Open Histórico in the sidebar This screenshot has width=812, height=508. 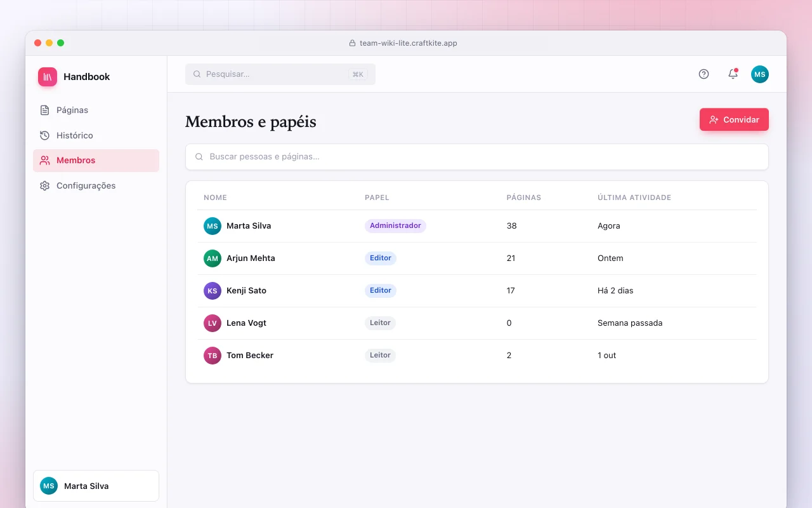tap(96, 135)
